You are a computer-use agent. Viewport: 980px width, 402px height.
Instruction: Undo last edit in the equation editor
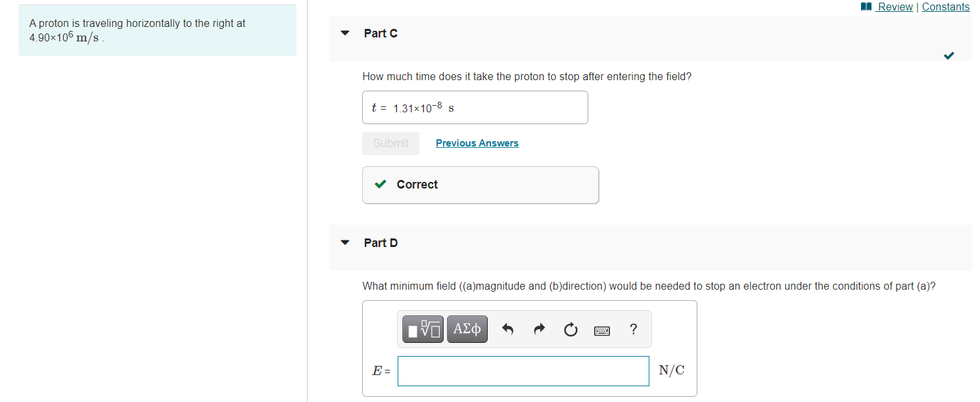tap(507, 329)
